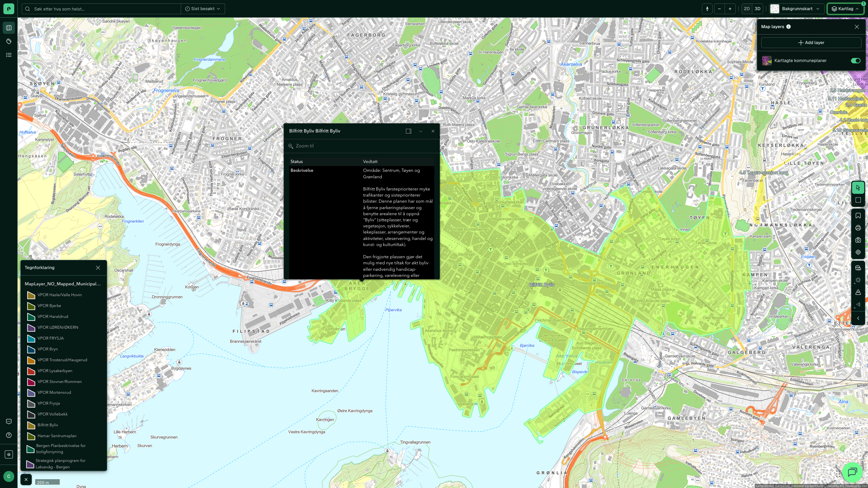The height and width of the screenshot is (488, 868).
Task: Click the VPOR FRYSJA teal legend swatch
Action: (x=31, y=339)
